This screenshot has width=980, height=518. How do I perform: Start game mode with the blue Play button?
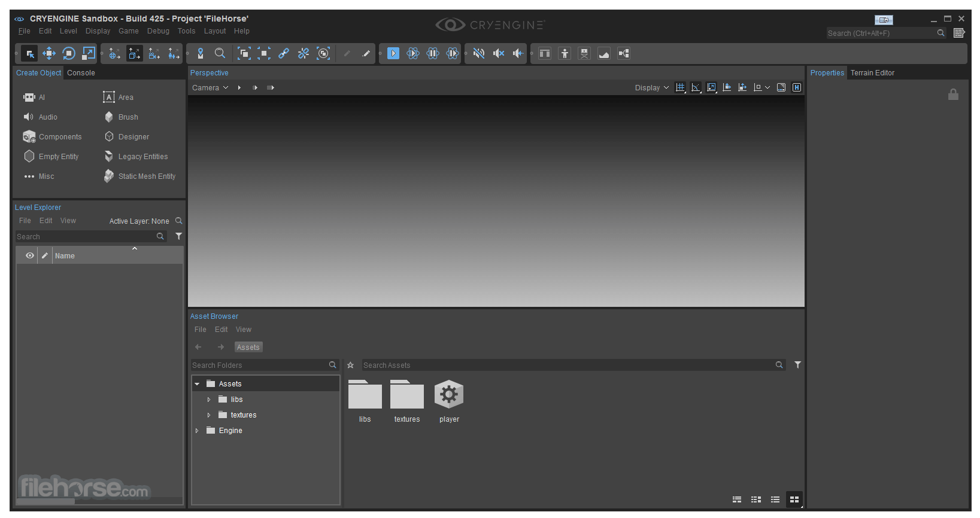click(x=393, y=54)
